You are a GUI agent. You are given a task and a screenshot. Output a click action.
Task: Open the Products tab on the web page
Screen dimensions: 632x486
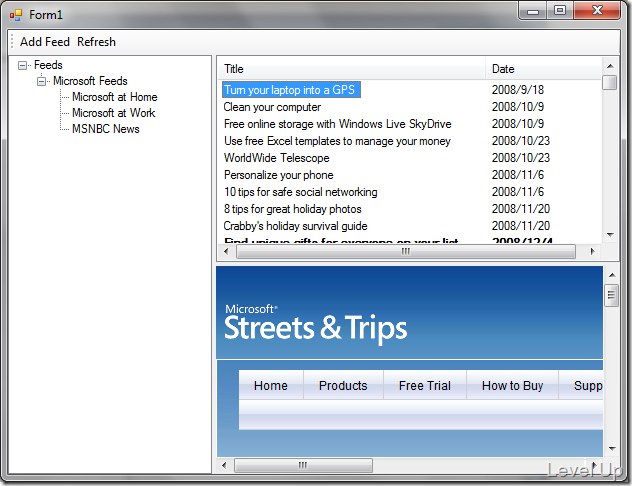coord(343,386)
